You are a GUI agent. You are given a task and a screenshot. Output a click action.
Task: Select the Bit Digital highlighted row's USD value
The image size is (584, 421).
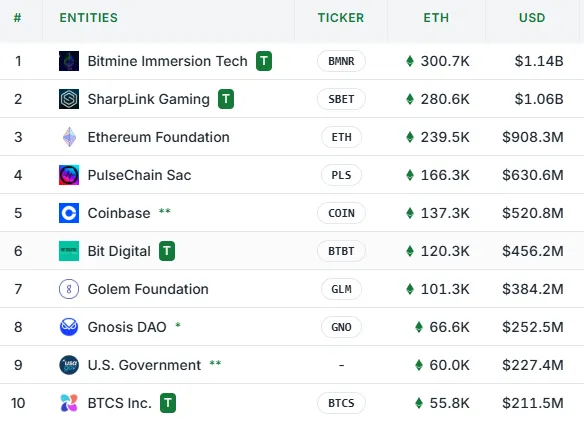(533, 251)
